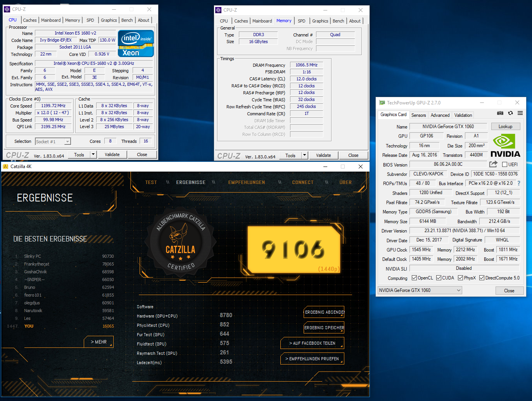
Task: Click the GPU-Z Lookup button
Action: pyautogui.click(x=506, y=127)
